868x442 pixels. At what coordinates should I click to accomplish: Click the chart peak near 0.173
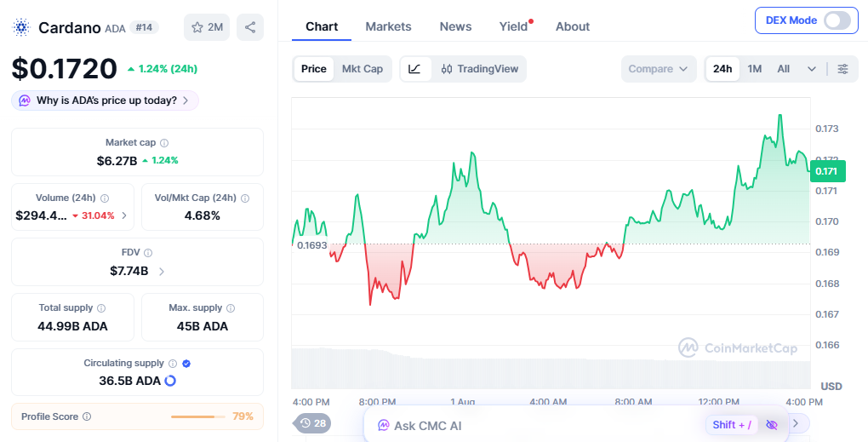[x=780, y=116]
